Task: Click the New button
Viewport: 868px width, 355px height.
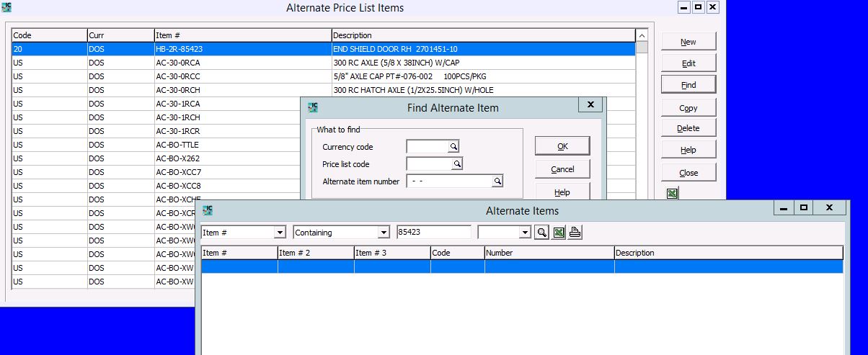Action: (688, 42)
